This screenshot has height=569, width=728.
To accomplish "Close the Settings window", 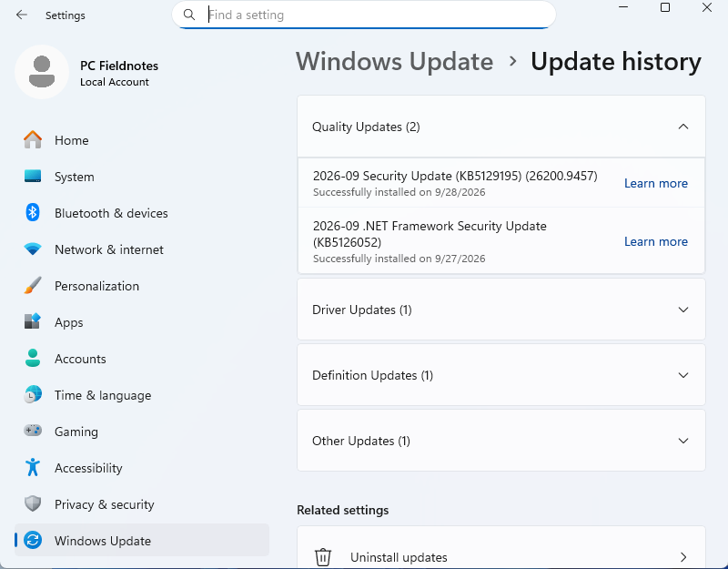I will [707, 7].
